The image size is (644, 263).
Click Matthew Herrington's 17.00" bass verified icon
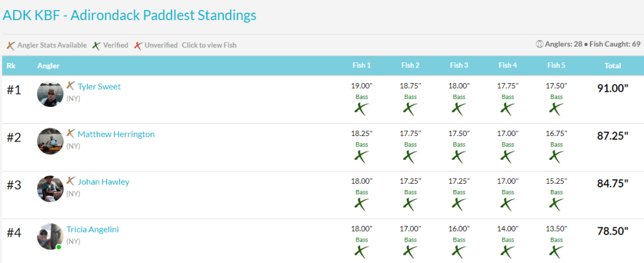pyautogui.click(x=508, y=156)
